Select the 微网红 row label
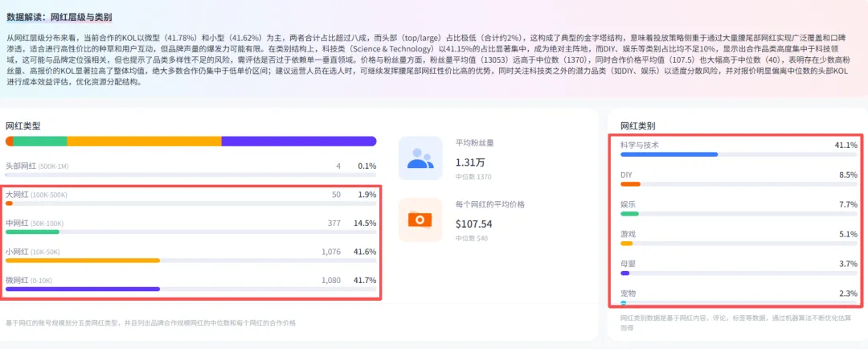Screen dimensions: 868x349 29,281
